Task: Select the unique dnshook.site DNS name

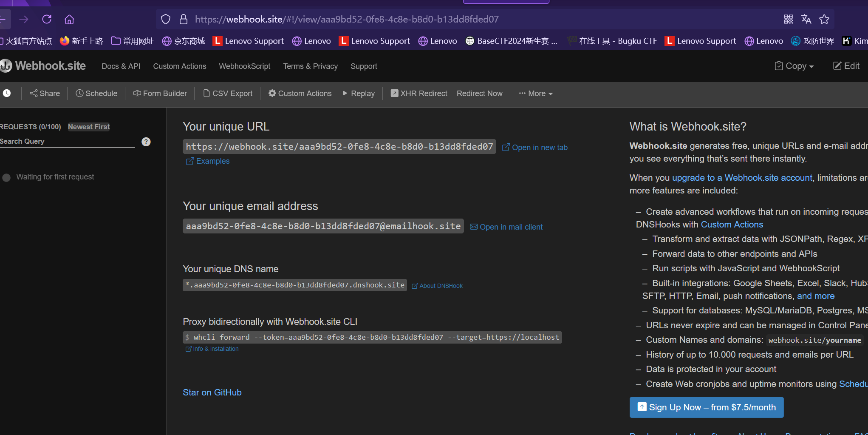Action: coord(295,285)
